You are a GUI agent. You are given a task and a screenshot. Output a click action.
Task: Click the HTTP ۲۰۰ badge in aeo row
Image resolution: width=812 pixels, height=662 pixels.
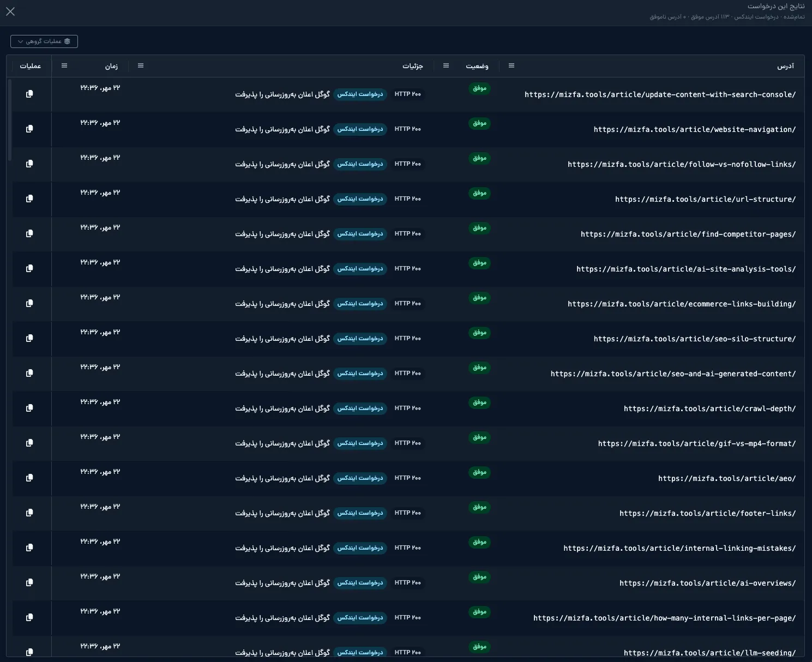[408, 478]
